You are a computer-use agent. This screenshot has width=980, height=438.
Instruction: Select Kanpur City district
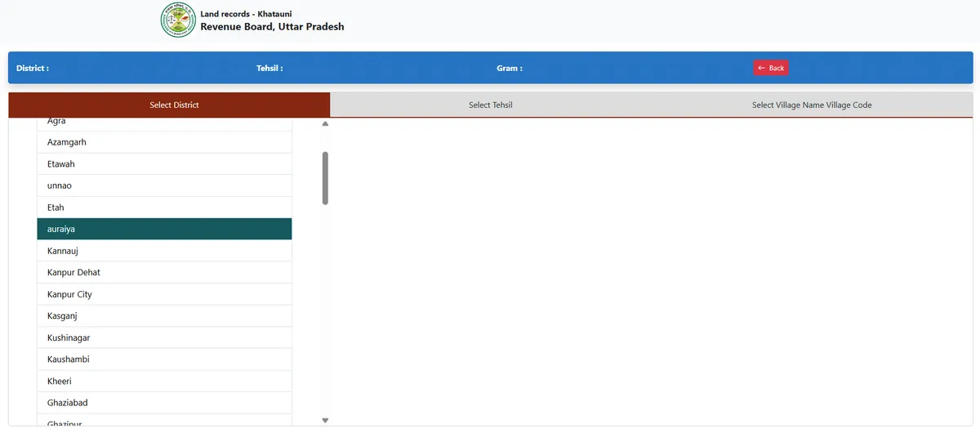coord(164,294)
